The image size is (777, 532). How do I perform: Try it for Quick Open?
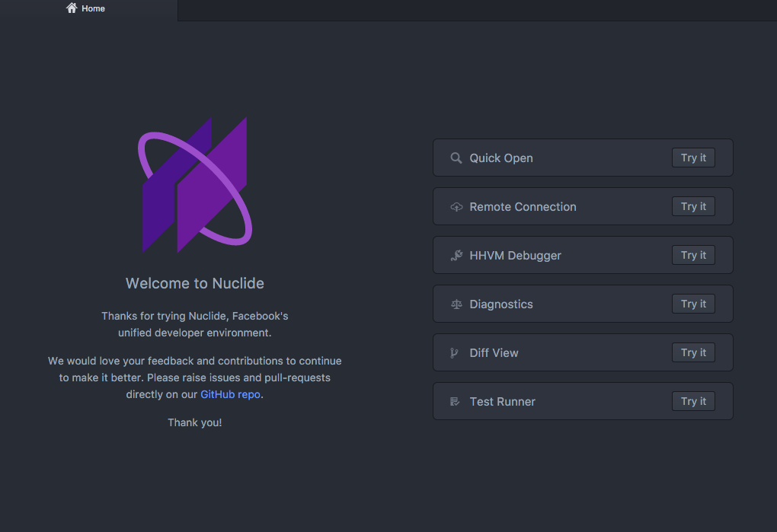[x=693, y=158]
